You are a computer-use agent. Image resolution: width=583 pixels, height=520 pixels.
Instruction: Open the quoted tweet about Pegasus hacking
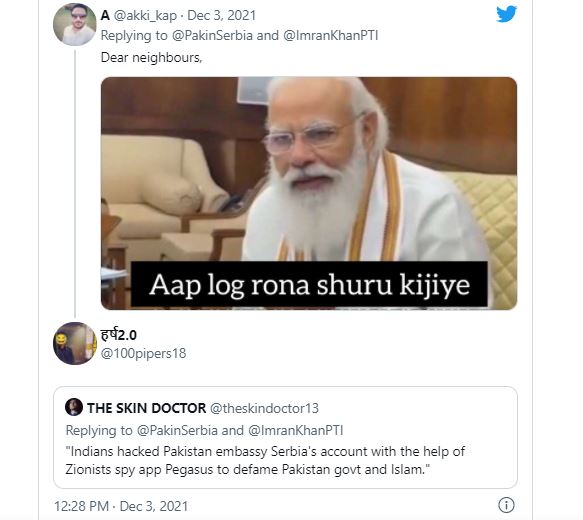286,437
